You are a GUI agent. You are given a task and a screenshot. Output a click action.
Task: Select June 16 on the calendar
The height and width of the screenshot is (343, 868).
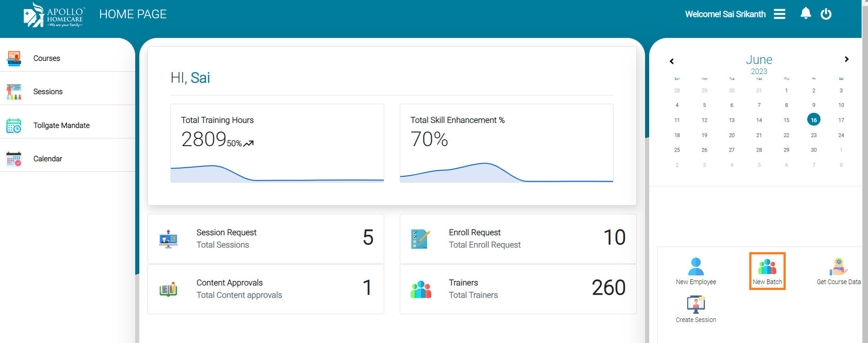(x=814, y=120)
